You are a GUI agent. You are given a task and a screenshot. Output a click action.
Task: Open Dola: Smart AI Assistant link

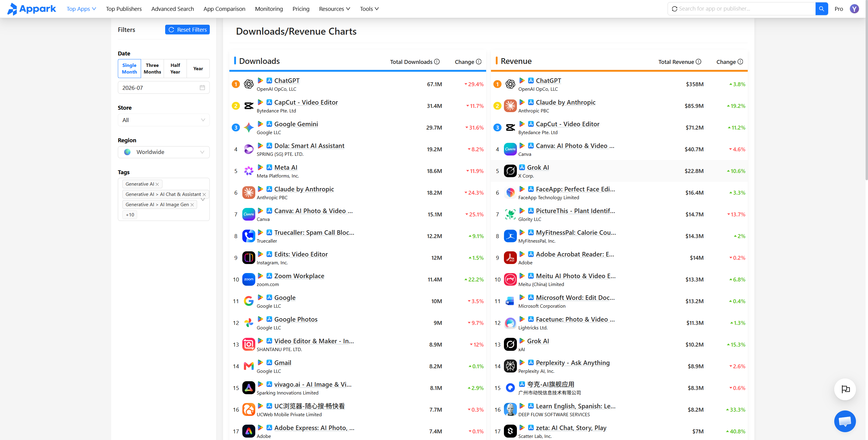pyautogui.click(x=309, y=146)
